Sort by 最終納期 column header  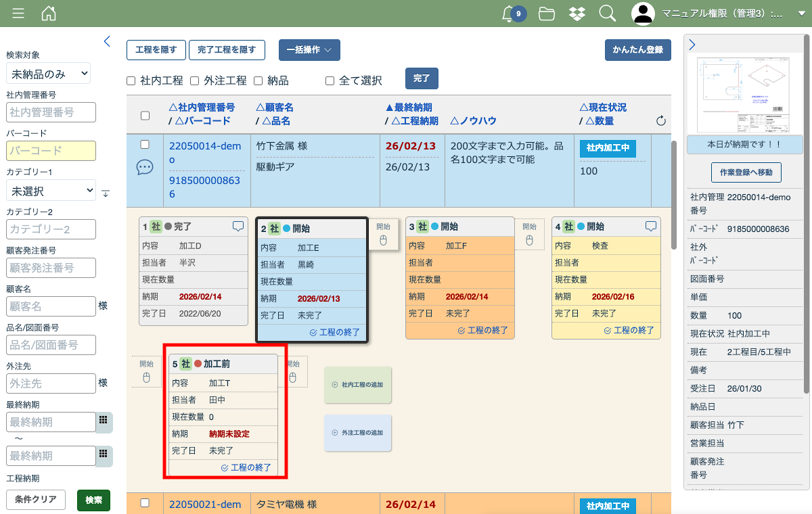(x=409, y=108)
